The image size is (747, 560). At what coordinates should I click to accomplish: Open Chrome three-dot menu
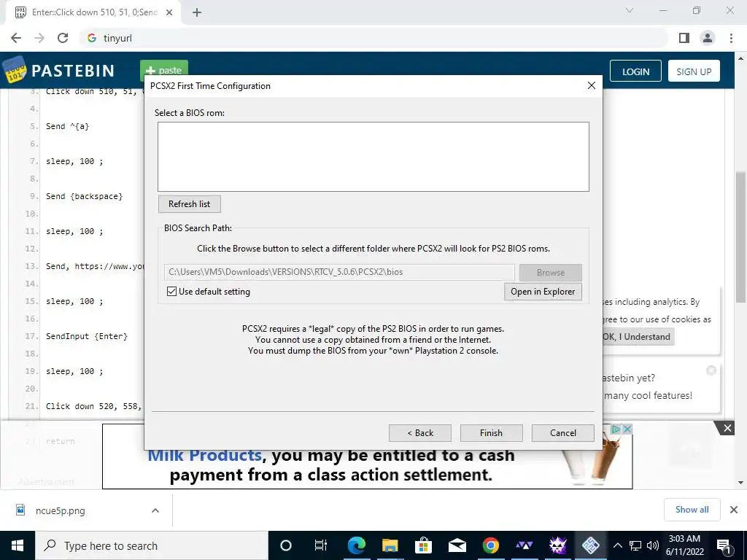(731, 38)
